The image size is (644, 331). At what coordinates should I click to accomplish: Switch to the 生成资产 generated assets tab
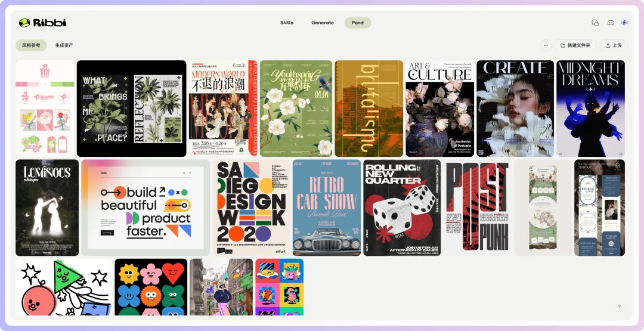(x=64, y=45)
